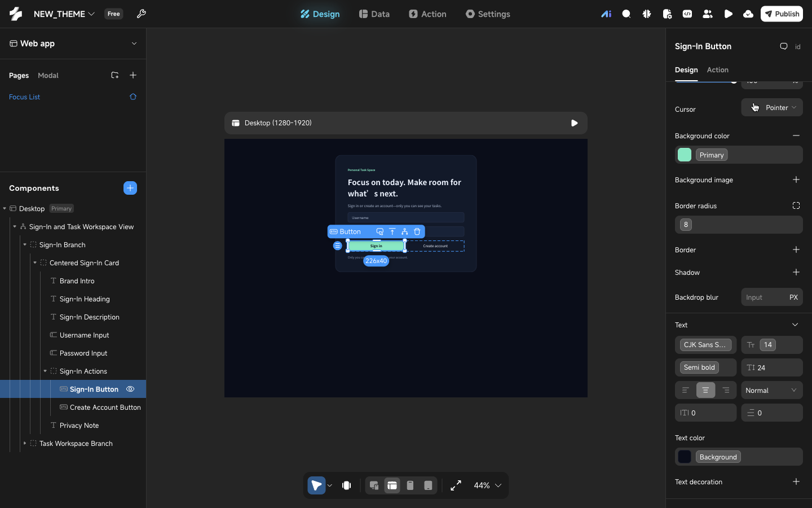This screenshot has height=508, width=812.
Task: Click the Primary background color swatch
Action: tap(685, 155)
